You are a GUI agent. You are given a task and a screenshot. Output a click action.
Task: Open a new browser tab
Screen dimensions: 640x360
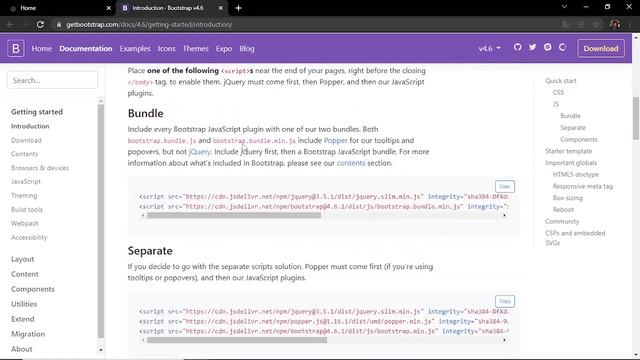point(238,8)
